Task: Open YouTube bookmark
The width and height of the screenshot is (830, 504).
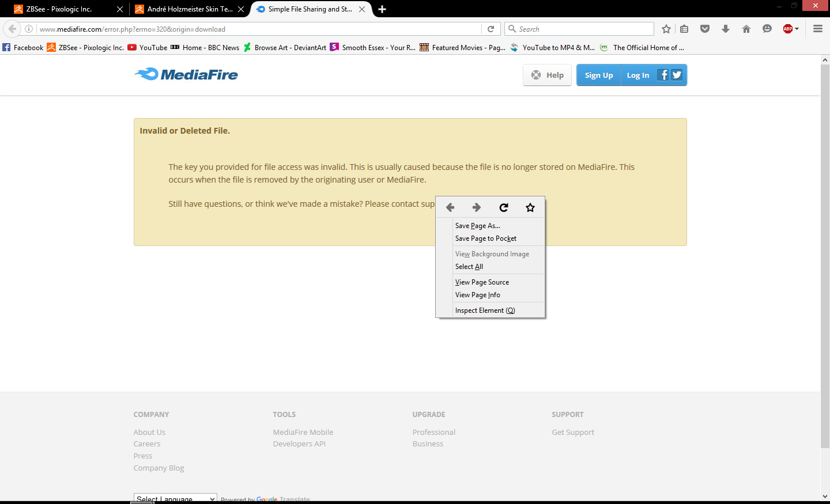Action: point(148,48)
